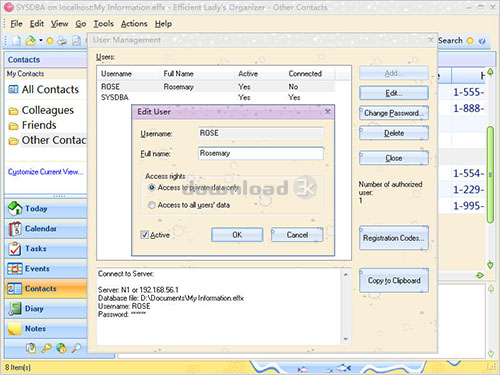Click the Tasks checkmark icon
Image resolution: width=500 pixels, height=375 pixels.
15,249
